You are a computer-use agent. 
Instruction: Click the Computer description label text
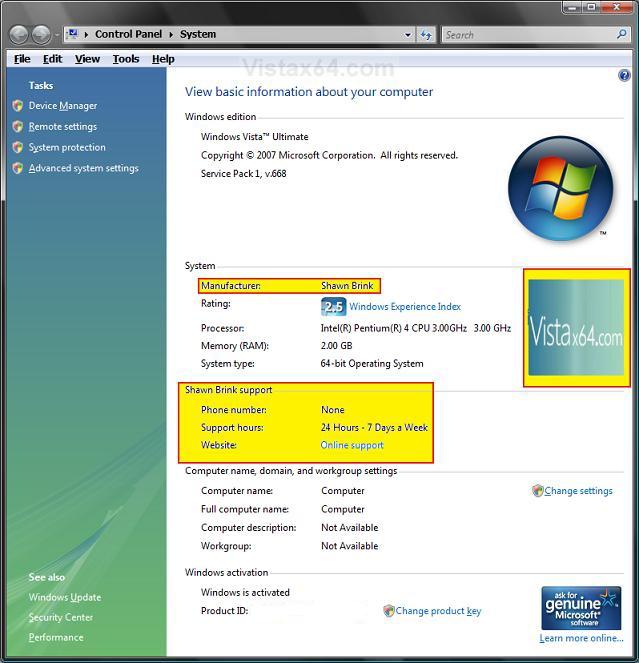pyautogui.click(x=249, y=528)
